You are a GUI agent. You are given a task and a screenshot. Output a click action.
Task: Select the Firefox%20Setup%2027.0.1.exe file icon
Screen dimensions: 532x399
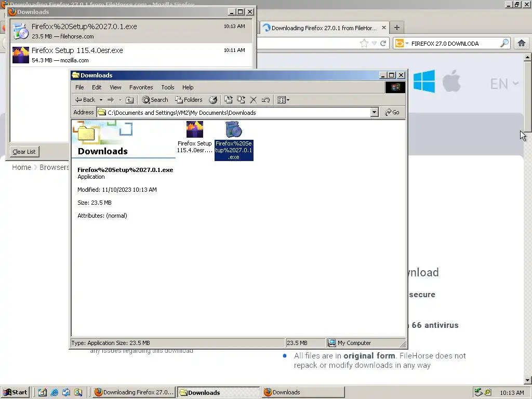(234, 129)
